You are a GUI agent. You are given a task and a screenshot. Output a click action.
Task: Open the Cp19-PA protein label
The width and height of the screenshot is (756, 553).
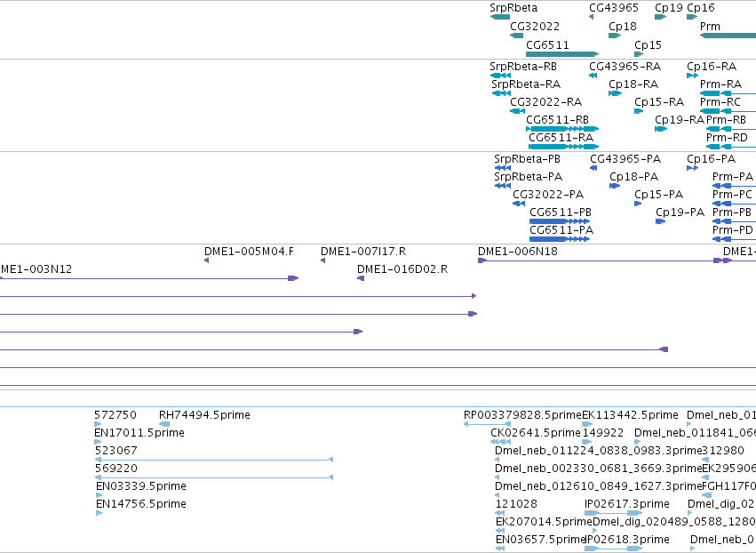coord(680,212)
